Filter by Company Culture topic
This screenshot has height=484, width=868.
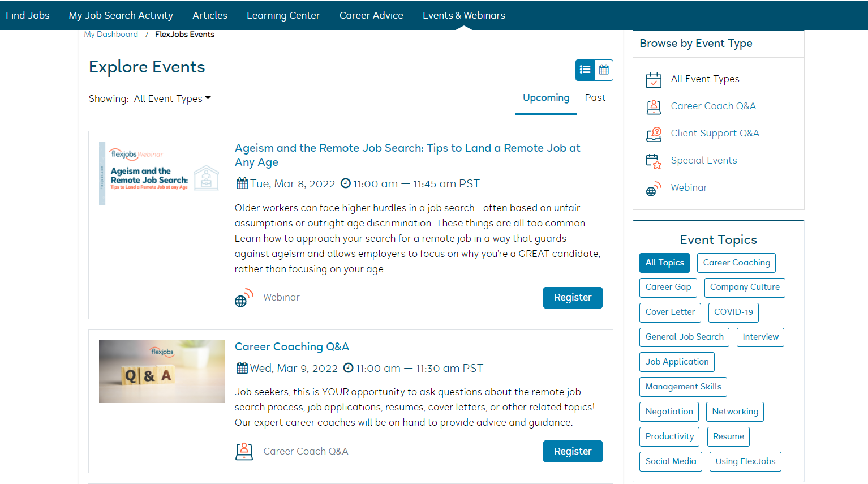coord(745,288)
